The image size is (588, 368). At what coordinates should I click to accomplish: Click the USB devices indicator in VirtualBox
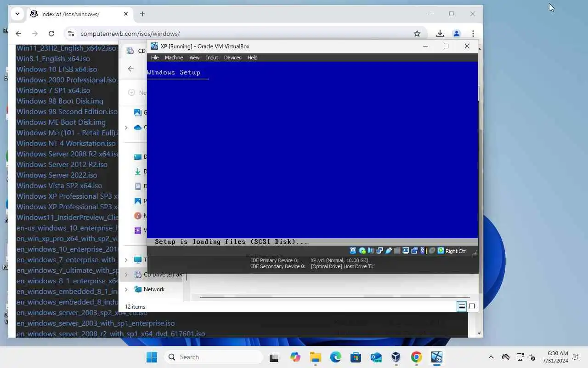click(388, 251)
